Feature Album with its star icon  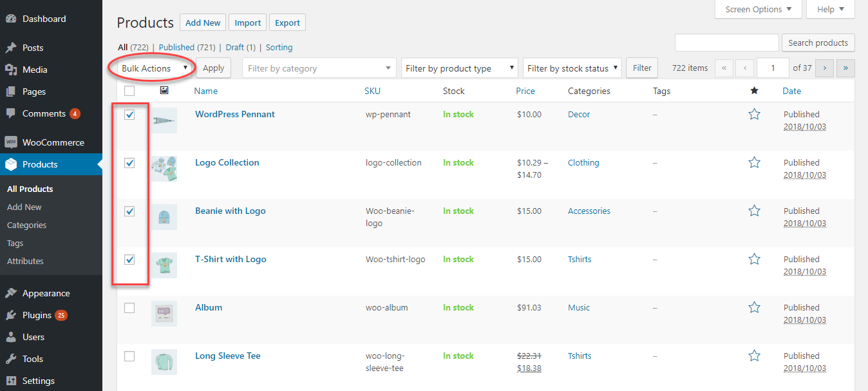tap(755, 307)
